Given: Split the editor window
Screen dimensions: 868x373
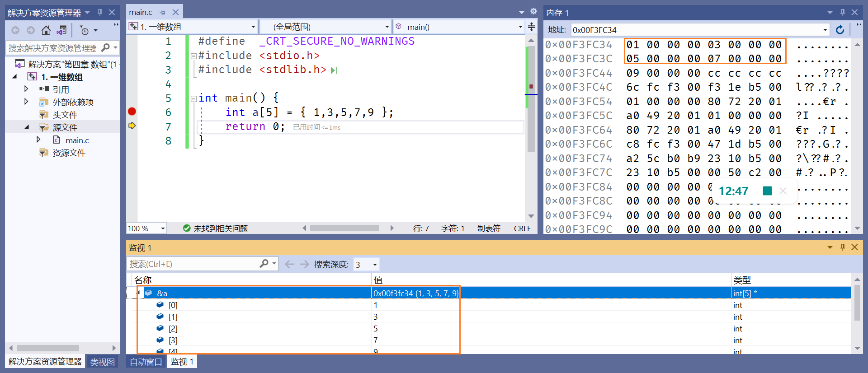Looking at the screenshot, I should pyautogui.click(x=532, y=26).
